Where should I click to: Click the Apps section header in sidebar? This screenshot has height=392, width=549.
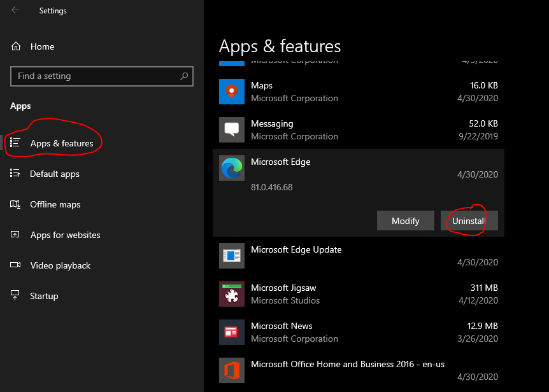pos(20,106)
